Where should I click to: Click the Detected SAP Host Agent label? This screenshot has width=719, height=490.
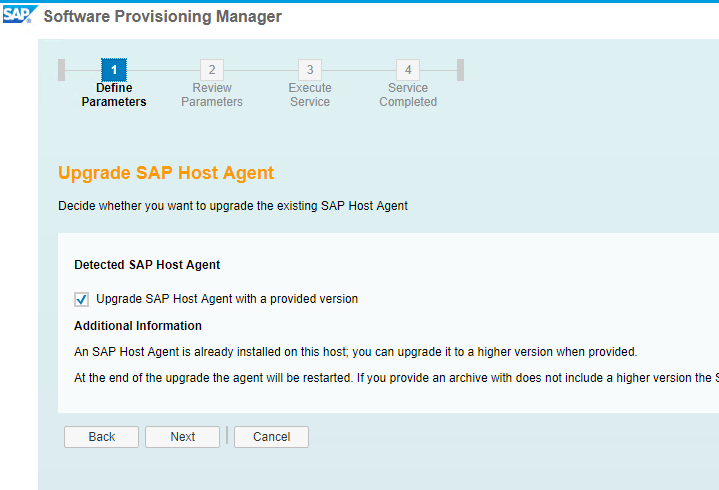coord(147,265)
